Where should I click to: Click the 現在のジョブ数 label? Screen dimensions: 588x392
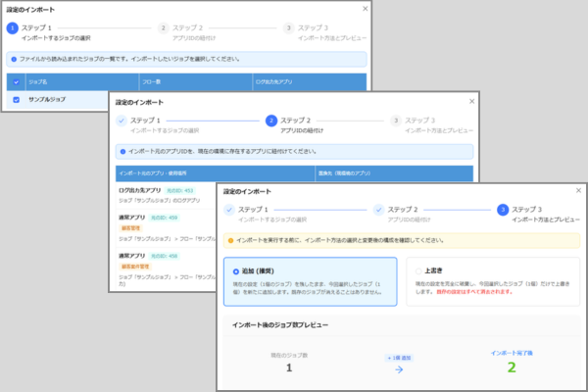tap(289, 355)
